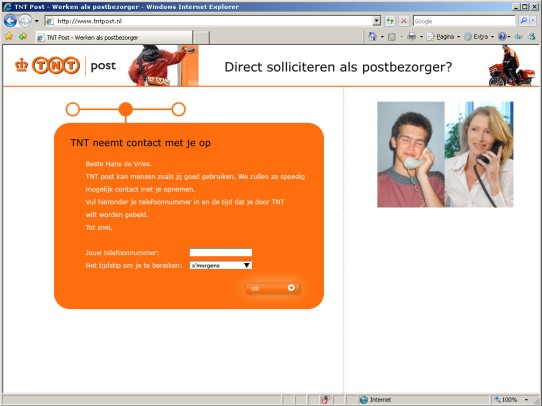Open the zoom level 100% dropdown

[526, 400]
